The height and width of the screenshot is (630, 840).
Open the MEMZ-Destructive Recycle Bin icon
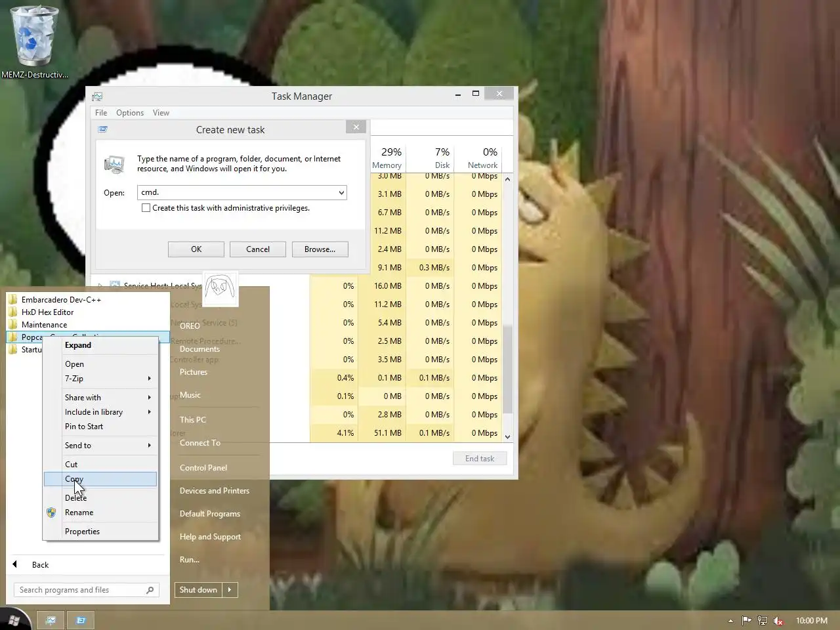coord(34,41)
